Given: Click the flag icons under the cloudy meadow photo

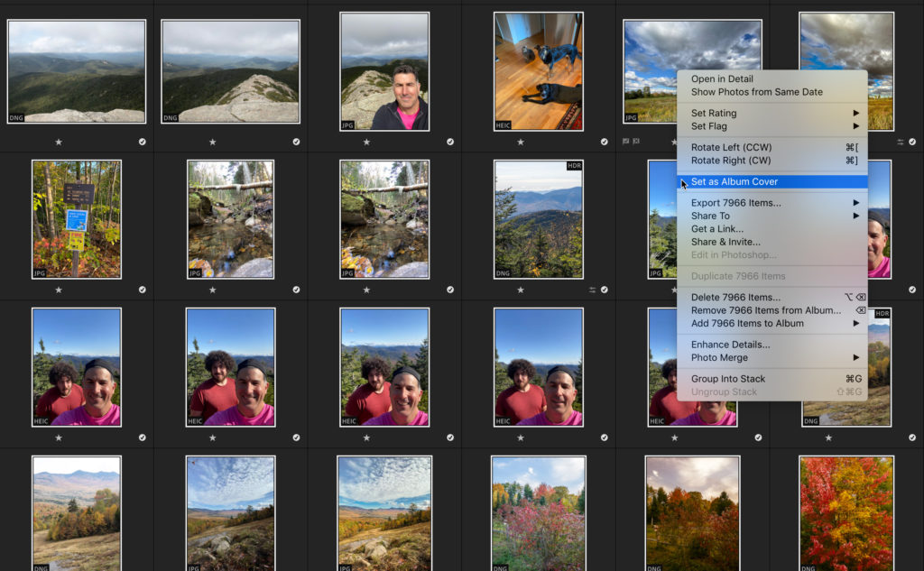Looking at the screenshot, I should pyautogui.click(x=632, y=142).
